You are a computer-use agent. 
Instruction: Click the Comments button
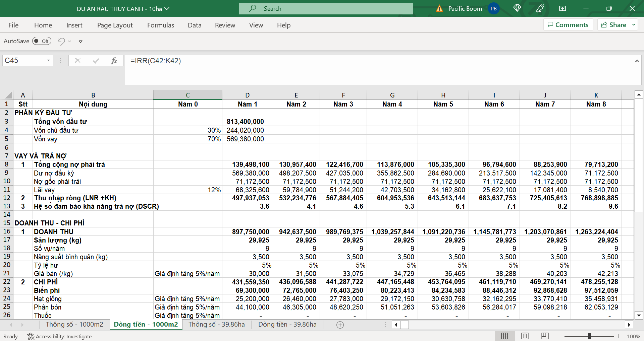568,25
